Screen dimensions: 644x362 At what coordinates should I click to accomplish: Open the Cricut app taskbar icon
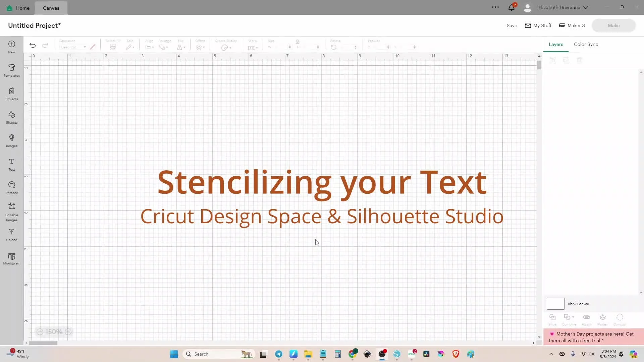click(x=412, y=354)
